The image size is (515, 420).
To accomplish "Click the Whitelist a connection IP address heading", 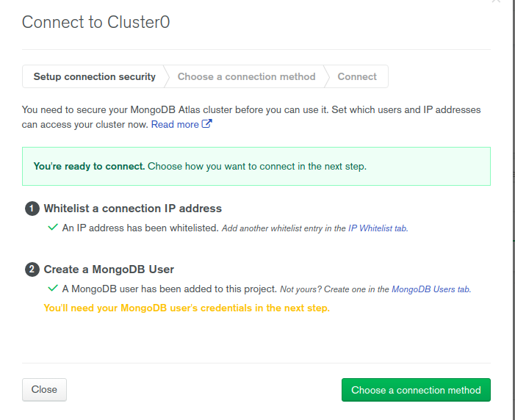I will (x=133, y=209).
